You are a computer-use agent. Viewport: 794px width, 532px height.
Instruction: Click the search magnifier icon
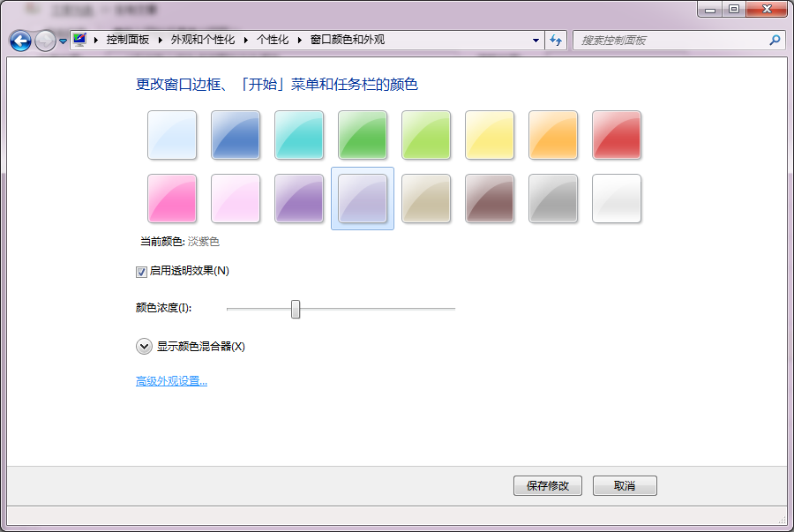tap(774, 40)
